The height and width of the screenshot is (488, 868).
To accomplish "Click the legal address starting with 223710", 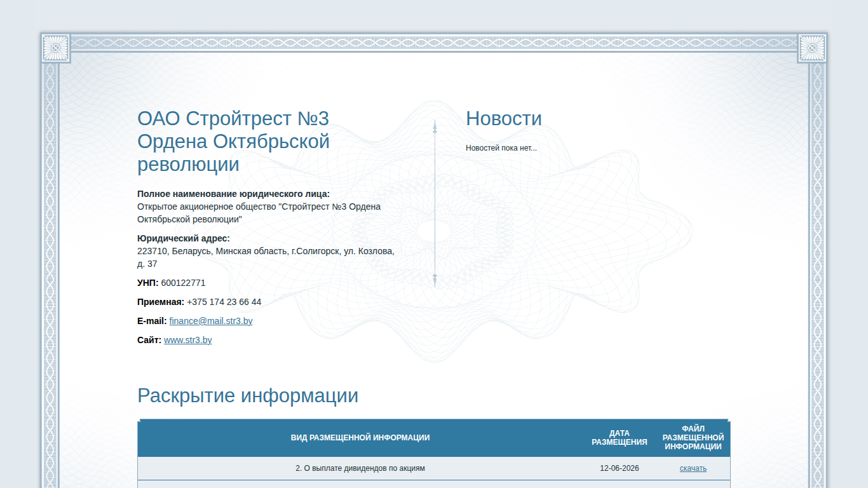I will pyautogui.click(x=266, y=257).
